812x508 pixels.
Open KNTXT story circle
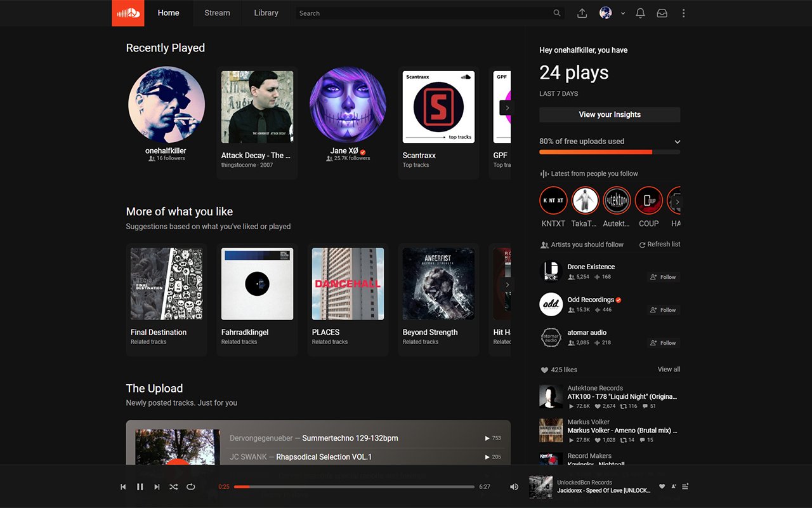click(553, 200)
